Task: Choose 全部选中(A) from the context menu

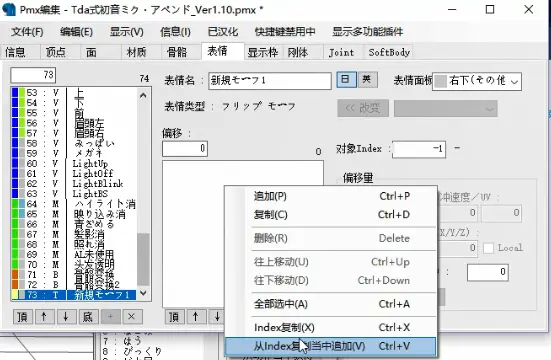Action: (x=330, y=304)
